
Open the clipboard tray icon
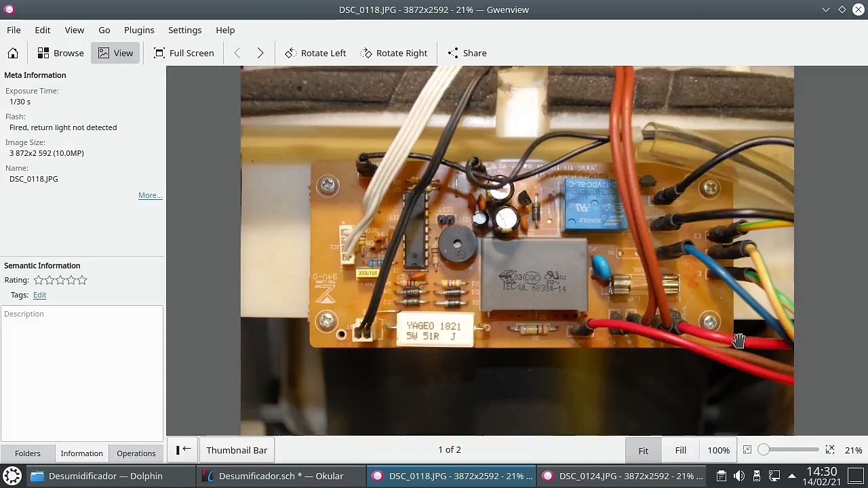[722, 476]
